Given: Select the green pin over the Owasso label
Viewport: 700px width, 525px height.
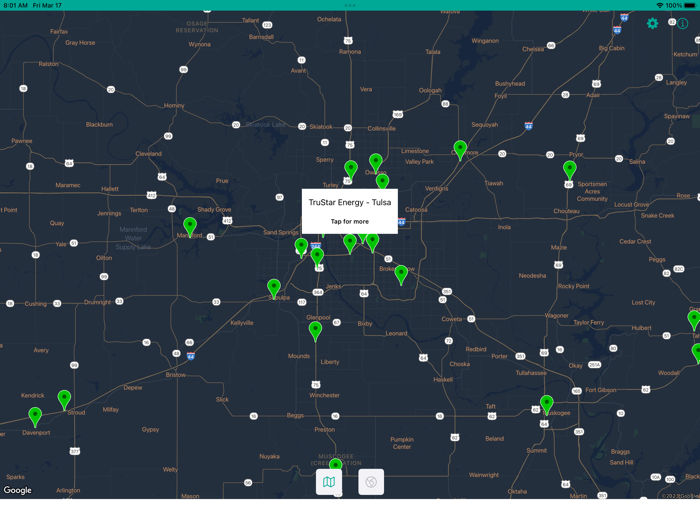Looking at the screenshot, I should (x=375, y=163).
